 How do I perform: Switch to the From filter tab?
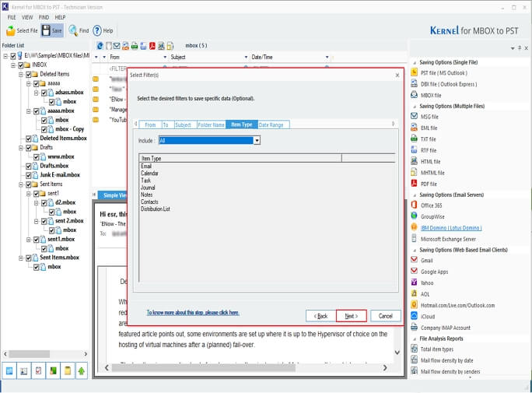coord(150,125)
